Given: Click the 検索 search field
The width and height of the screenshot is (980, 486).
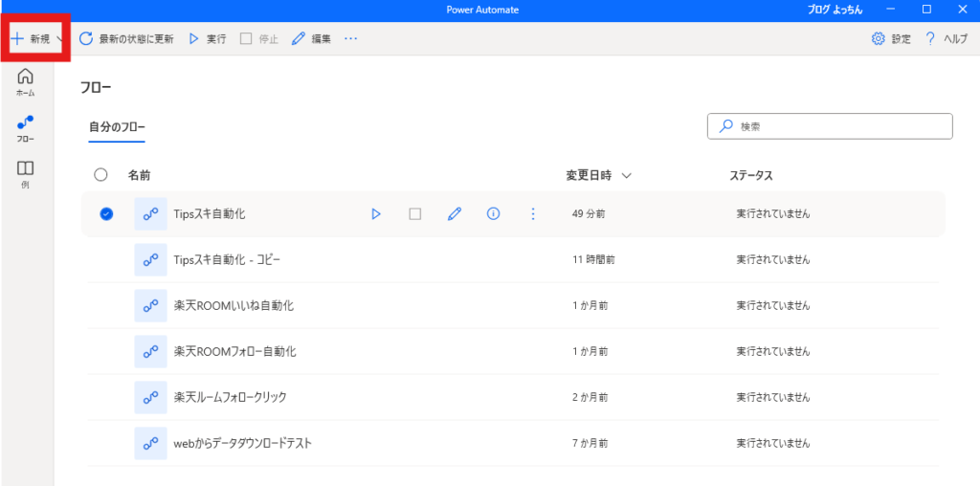Looking at the screenshot, I should (x=830, y=126).
